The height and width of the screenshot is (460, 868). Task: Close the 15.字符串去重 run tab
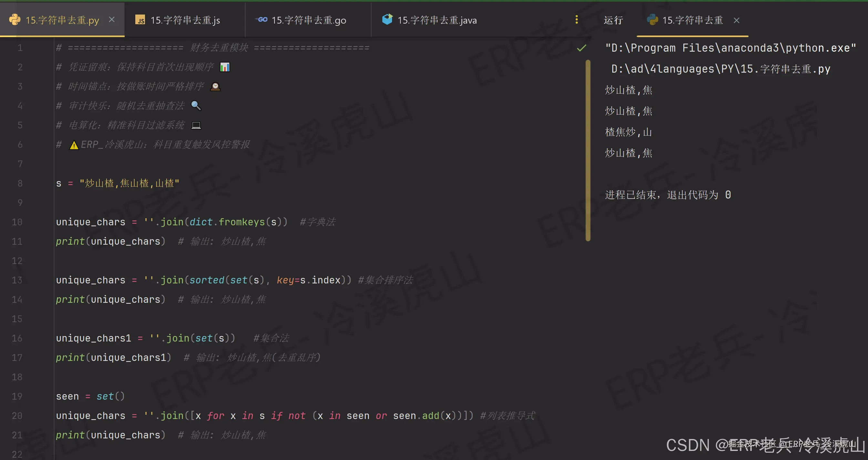click(737, 21)
